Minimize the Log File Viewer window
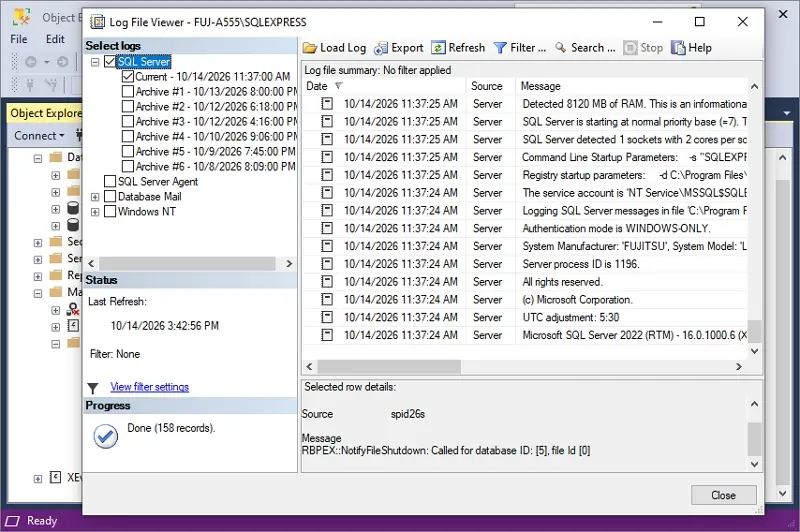This screenshot has width=800, height=532. 658,21
